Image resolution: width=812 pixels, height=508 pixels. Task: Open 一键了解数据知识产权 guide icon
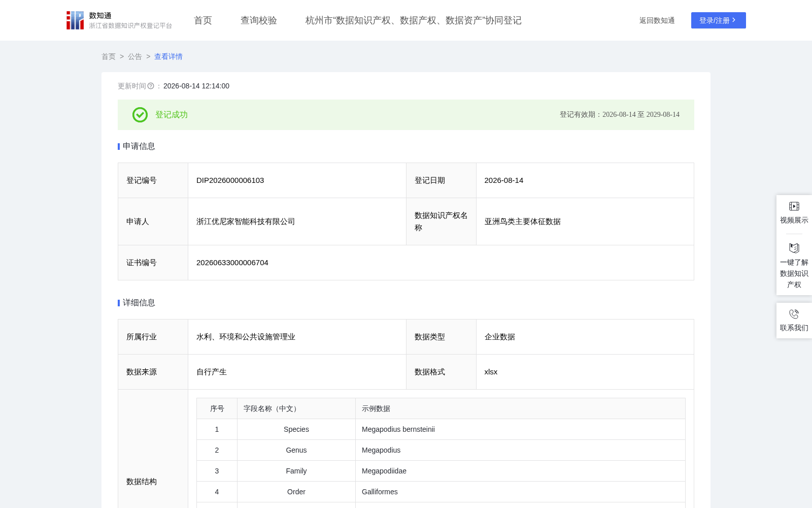[794, 248]
